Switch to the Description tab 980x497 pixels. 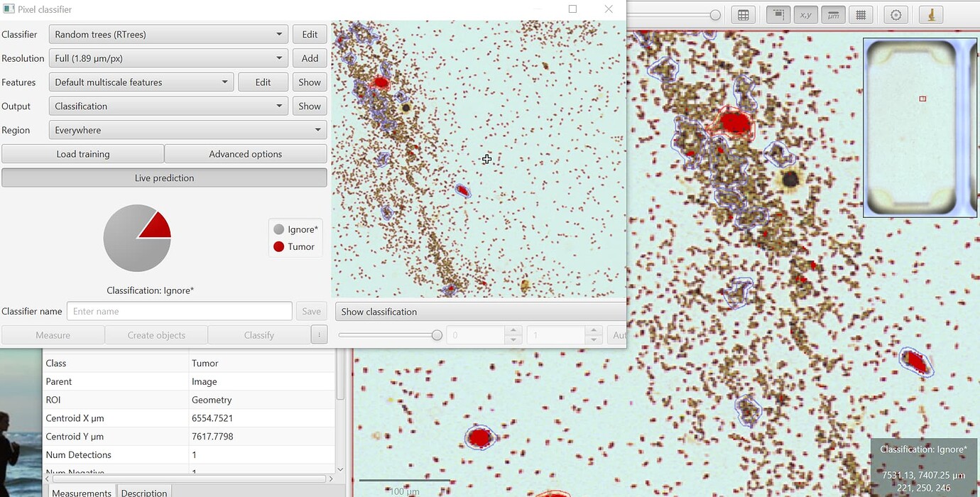click(143, 492)
